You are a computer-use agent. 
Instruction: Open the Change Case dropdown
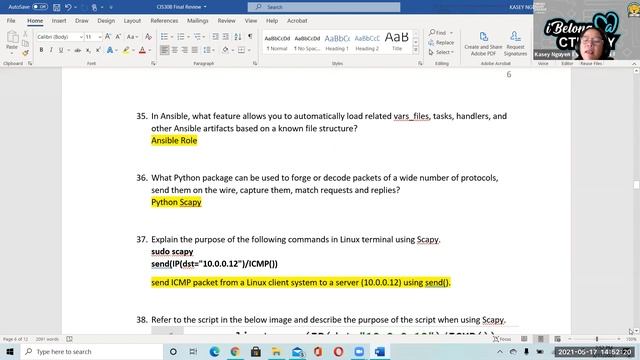click(131, 37)
